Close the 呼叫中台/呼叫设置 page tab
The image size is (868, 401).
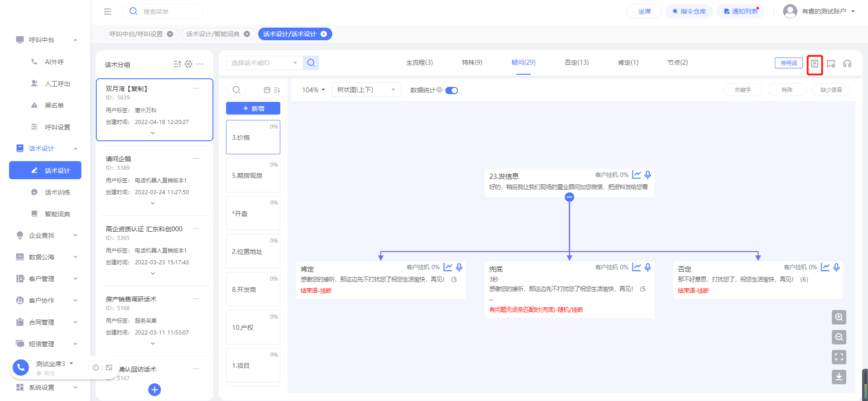point(170,34)
